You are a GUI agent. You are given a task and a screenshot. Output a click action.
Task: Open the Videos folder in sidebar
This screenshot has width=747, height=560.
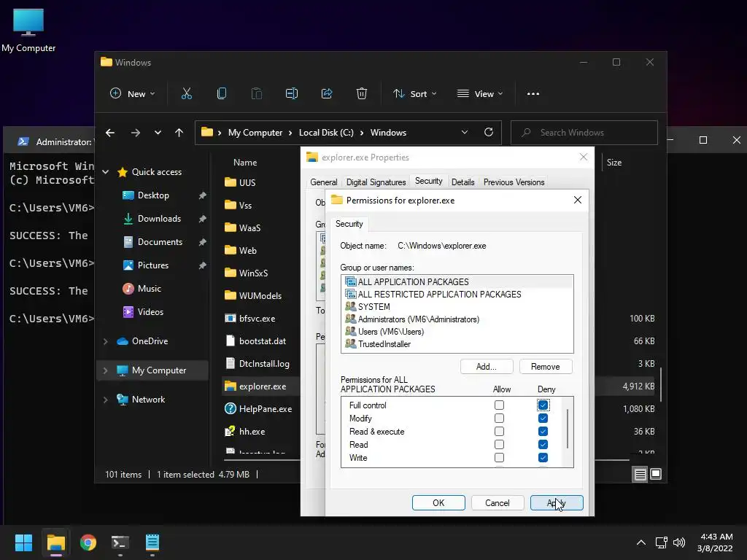point(150,312)
